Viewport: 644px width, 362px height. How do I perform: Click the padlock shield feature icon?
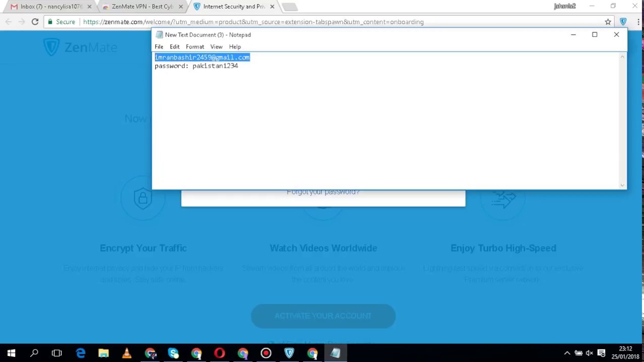(x=143, y=198)
